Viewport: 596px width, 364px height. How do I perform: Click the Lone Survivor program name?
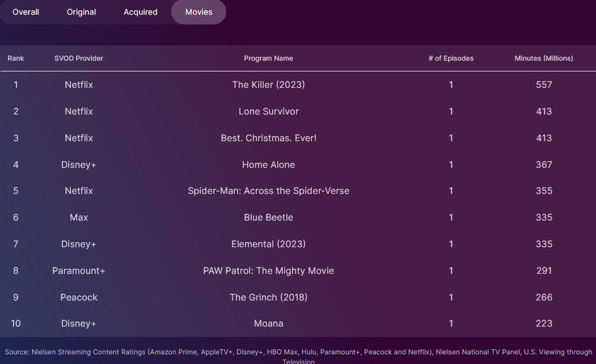(268, 111)
